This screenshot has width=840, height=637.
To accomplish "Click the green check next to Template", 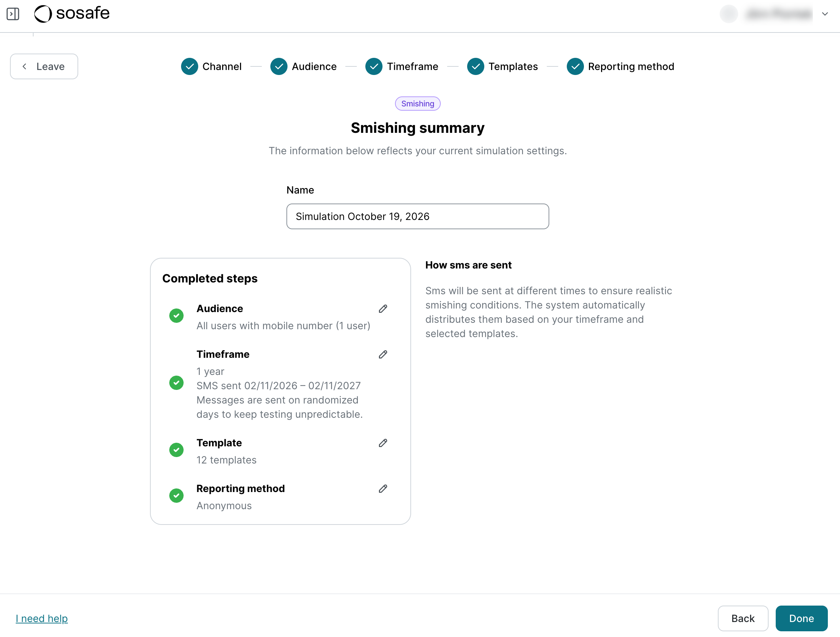I will [x=176, y=450].
